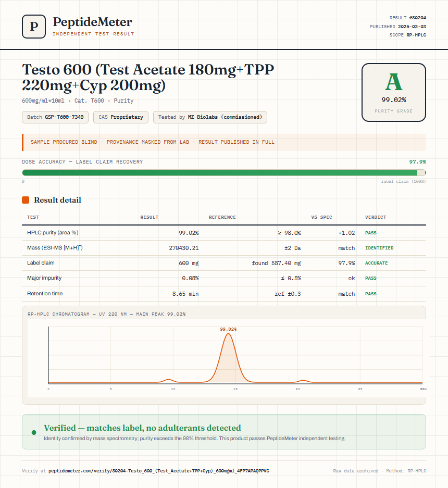Viewport: 448px width, 488px height.
Task: Click the +1.02 vs spec value
Action: [346, 233]
